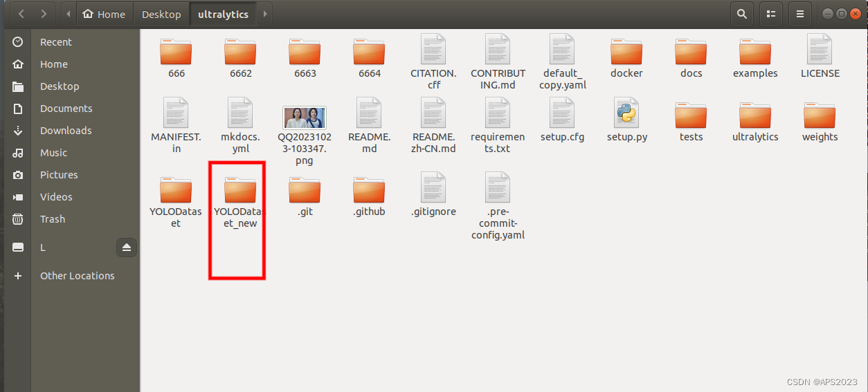Select the LICENSE file icon

pyautogui.click(x=820, y=49)
